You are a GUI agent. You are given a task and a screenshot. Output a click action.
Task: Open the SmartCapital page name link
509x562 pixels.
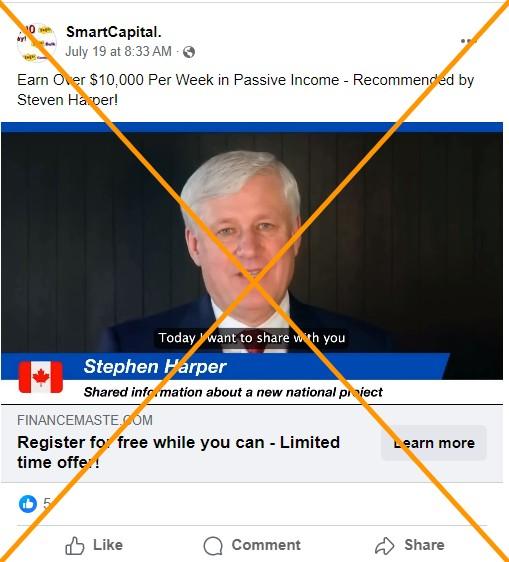coord(114,32)
